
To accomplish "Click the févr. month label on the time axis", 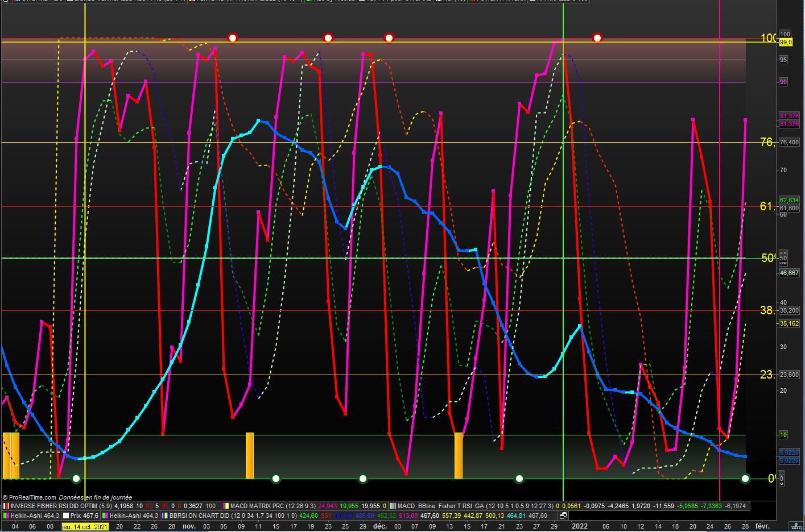I will click(762, 526).
